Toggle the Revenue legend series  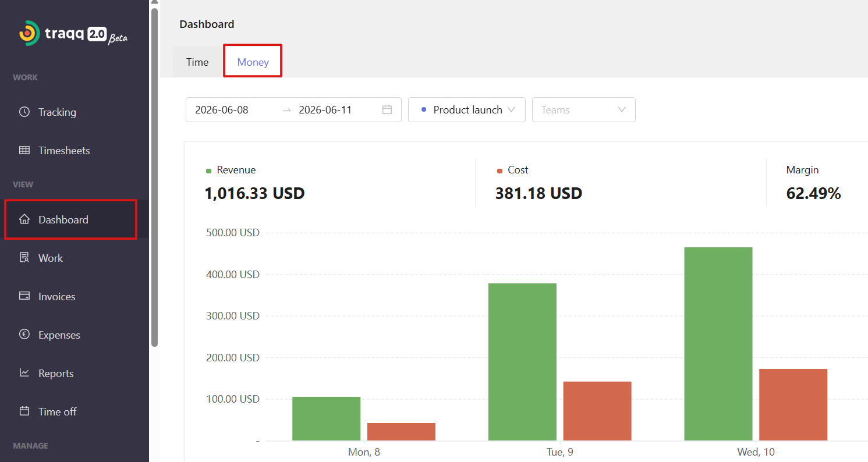pyautogui.click(x=231, y=170)
